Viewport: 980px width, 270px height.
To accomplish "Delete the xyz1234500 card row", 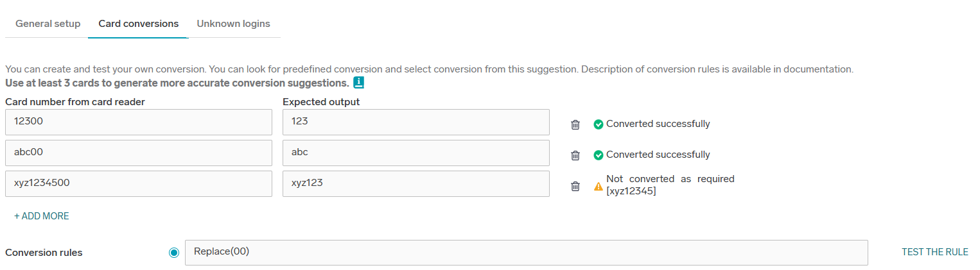I will (x=575, y=186).
